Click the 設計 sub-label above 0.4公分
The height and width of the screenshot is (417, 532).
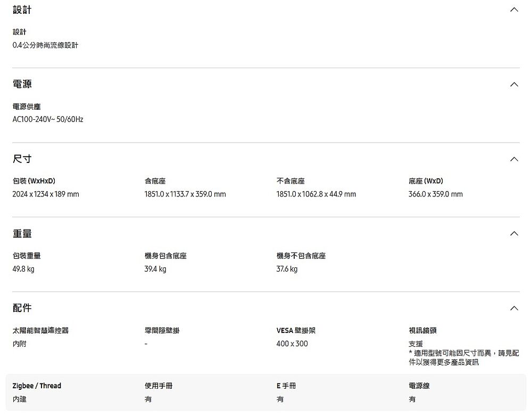point(19,32)
